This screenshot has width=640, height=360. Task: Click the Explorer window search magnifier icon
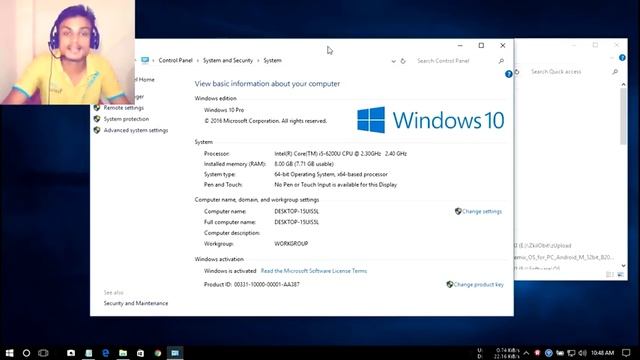[615, 71]
